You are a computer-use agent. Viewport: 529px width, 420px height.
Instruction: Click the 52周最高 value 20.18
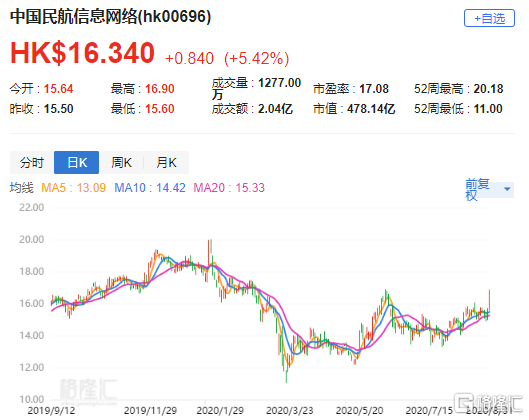(488, 89)
